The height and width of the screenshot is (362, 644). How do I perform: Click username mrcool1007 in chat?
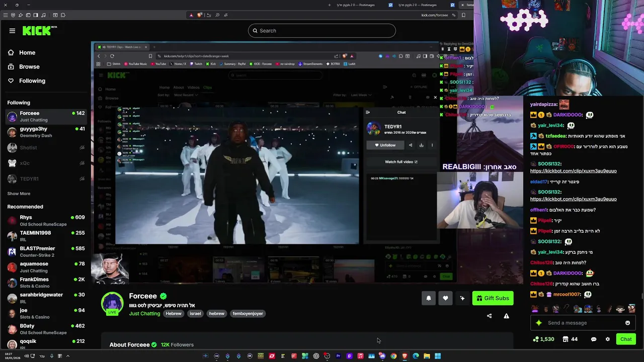tap(567, 295)
